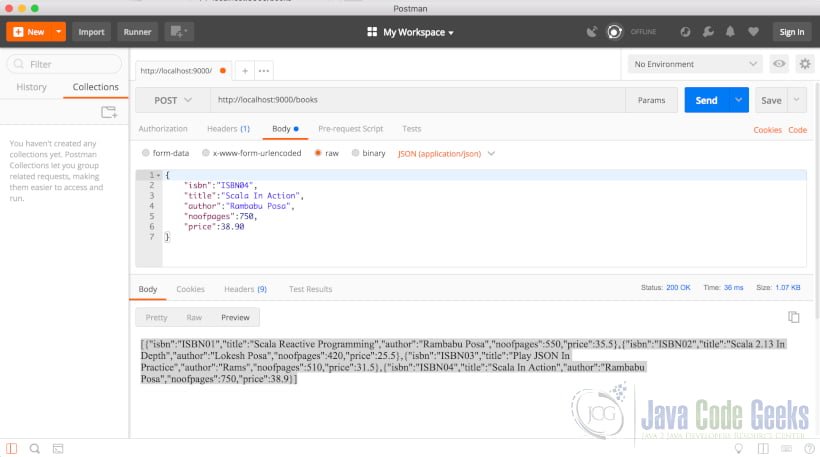Click the sync status icon

click(614, 32)
